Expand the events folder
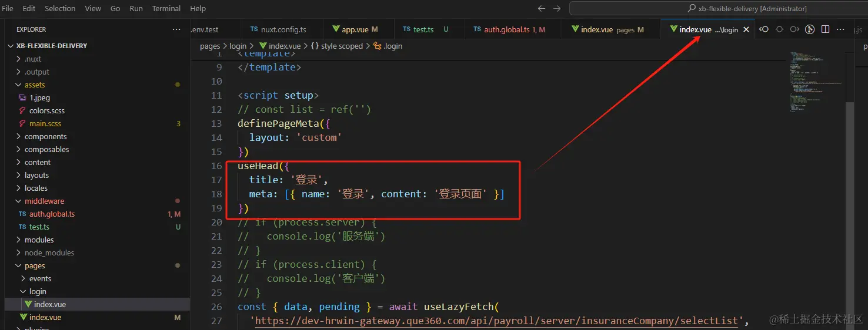The width and height of the screenshot is (868, 330). pyautogui.click(x=97, y=278)
